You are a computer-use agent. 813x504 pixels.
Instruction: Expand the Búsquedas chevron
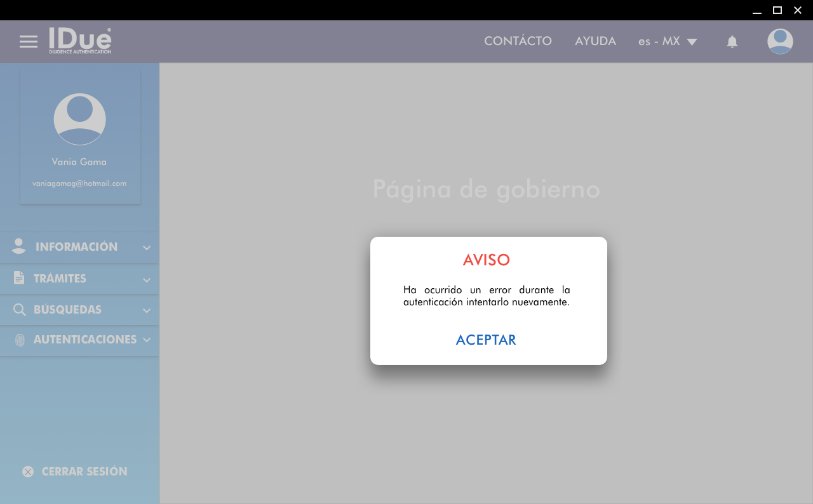coord(147,310)
